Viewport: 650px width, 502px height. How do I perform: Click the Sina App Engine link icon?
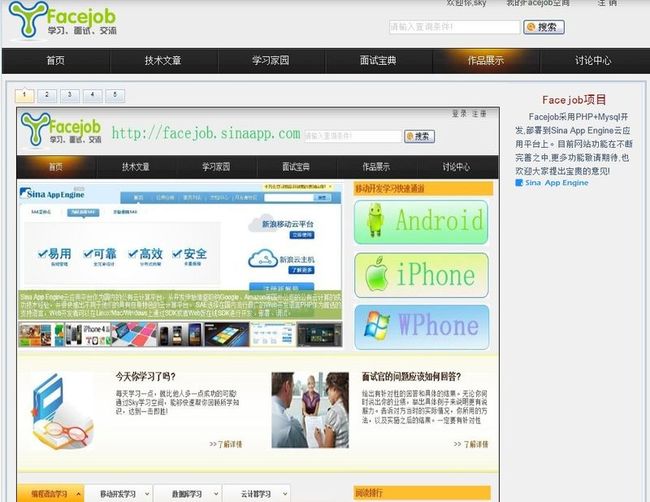tap(519, 183)
